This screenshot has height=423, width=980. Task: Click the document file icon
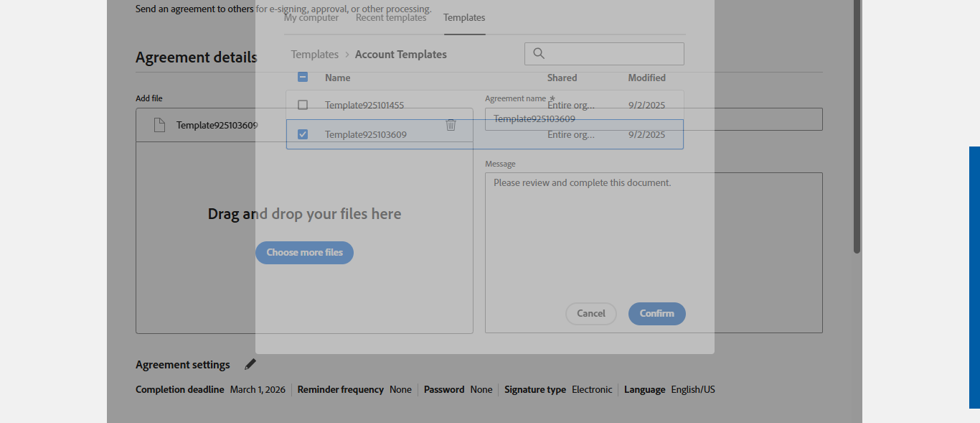point(160,125)
